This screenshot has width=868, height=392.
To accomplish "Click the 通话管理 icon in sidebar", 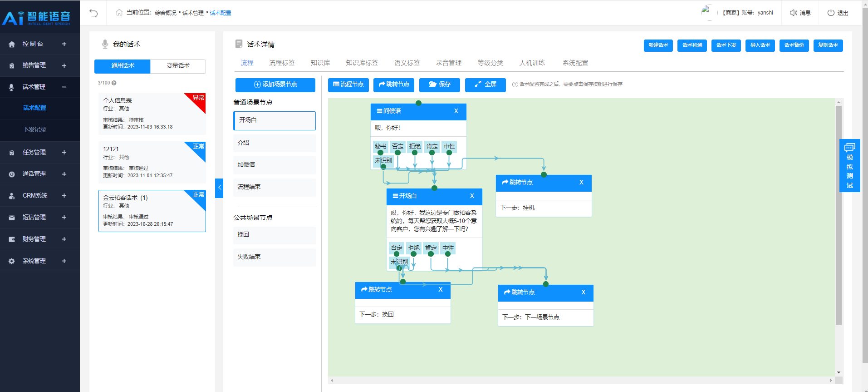I will [x=12, y=174].
